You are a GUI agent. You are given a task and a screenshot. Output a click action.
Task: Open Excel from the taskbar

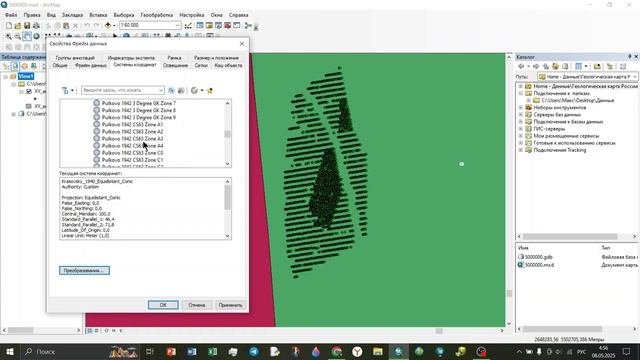212,351
